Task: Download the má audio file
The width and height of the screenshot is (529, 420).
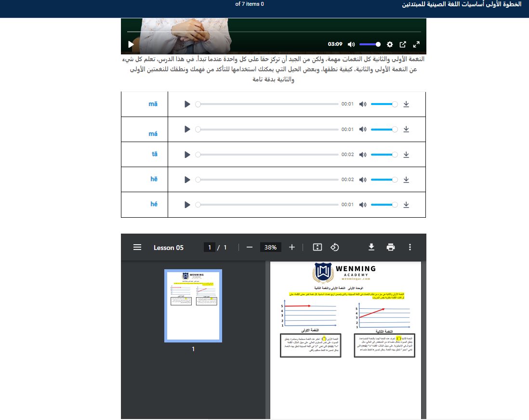Action: tap(406, 129)
